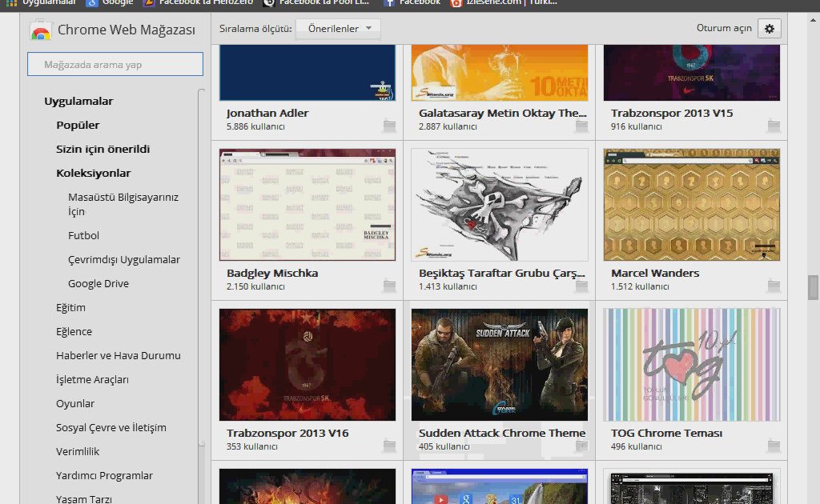820x504 pixels.
Task: Click the small icon on the Trabzonspor 2013 V16 card
Action: pos(389,446)
